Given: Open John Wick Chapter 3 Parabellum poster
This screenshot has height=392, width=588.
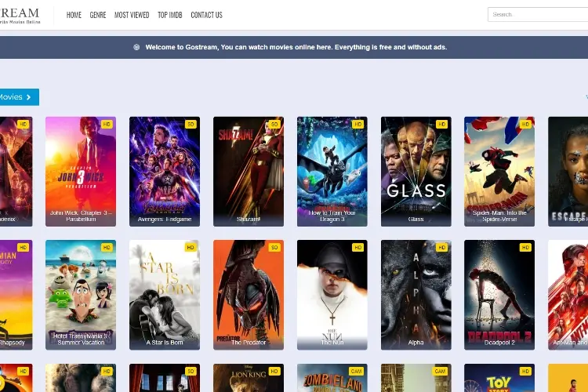Looking at the screenshot, I should point(81,172).
